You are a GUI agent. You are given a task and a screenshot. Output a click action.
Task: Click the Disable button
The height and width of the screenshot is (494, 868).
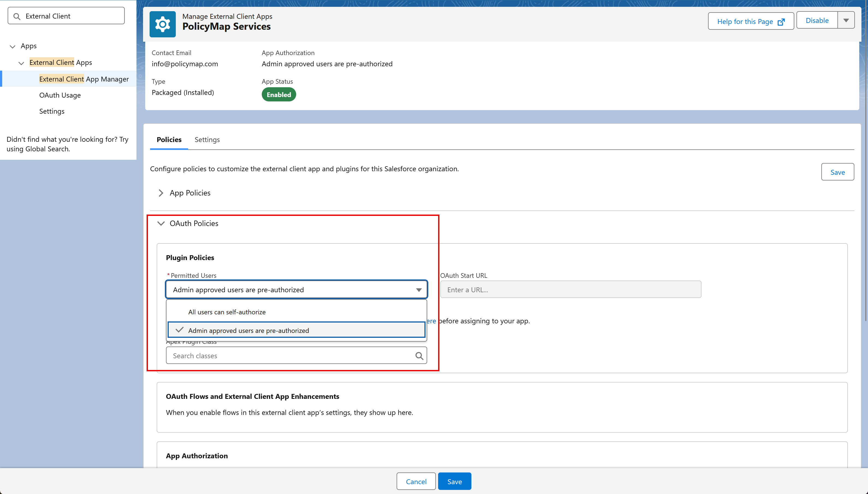tap(817, 20)
